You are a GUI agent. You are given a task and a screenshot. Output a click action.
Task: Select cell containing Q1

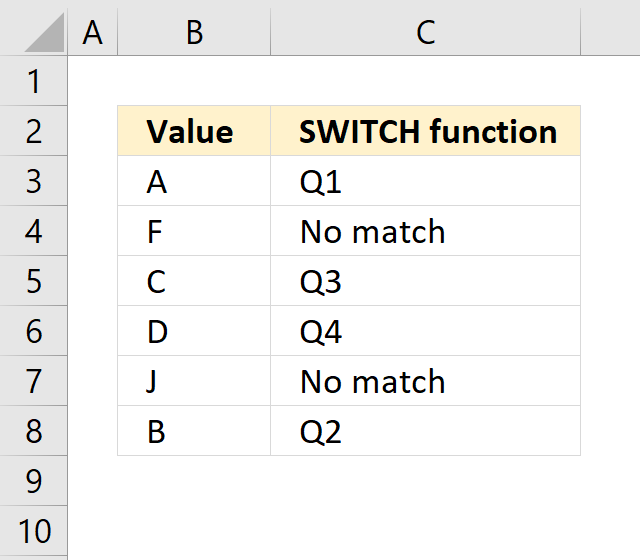[425, 181]
